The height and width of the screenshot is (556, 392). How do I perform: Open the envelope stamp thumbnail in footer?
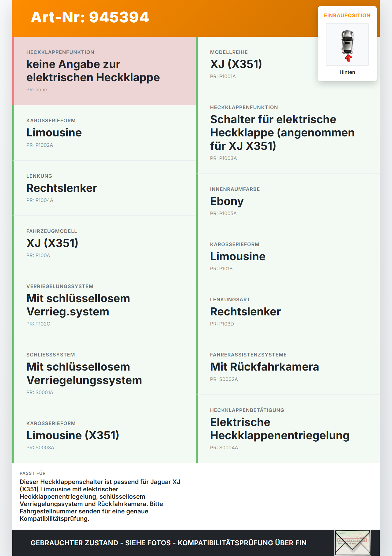click(x=352, y=543)
